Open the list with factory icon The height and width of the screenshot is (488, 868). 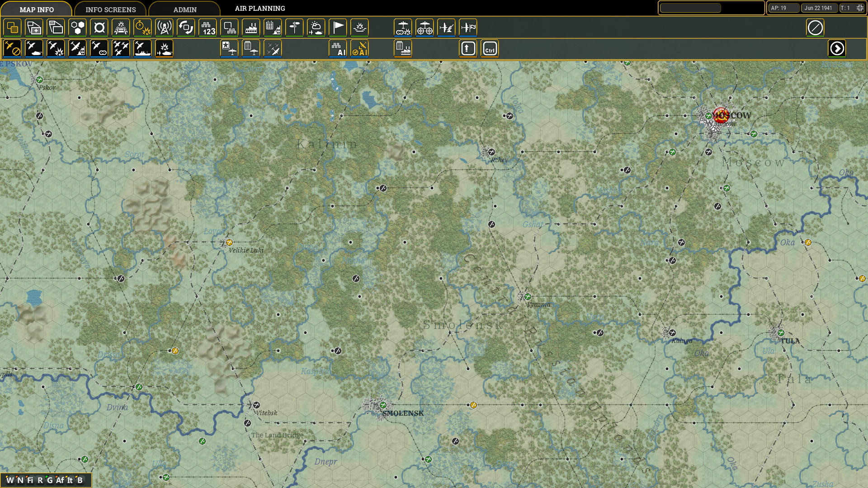click(x=403, y=48)
